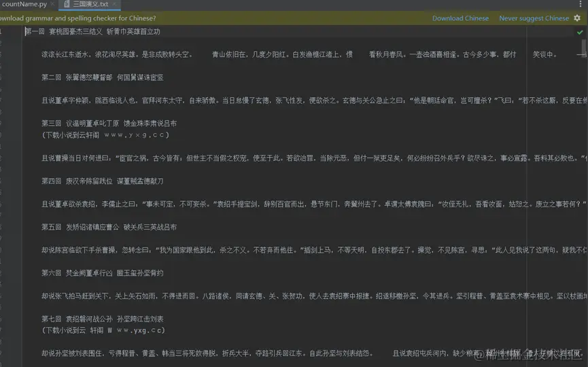Click Never suggest Chinese link

click(534, 18)
